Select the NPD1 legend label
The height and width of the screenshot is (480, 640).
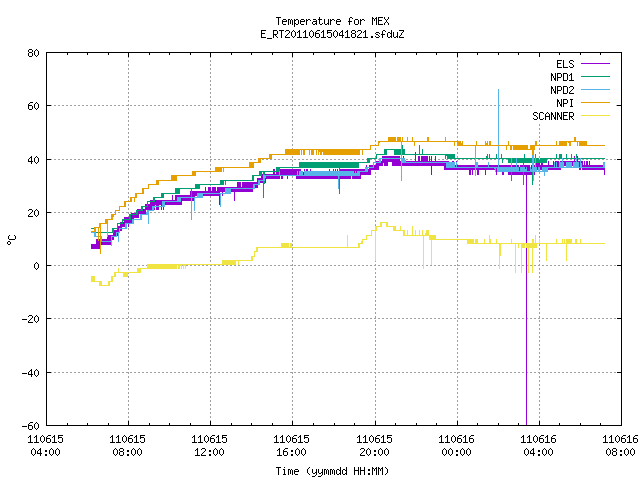[x=562, y=77]
